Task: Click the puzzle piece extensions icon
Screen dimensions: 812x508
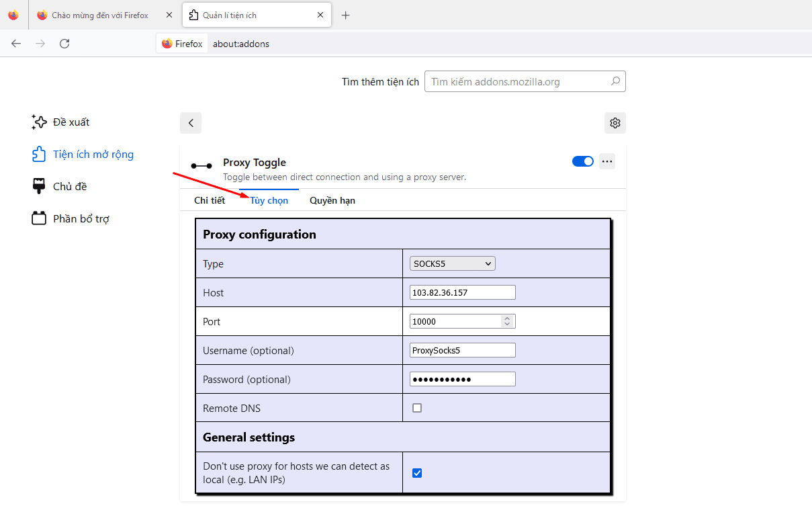Action: [x=39, y=155]
